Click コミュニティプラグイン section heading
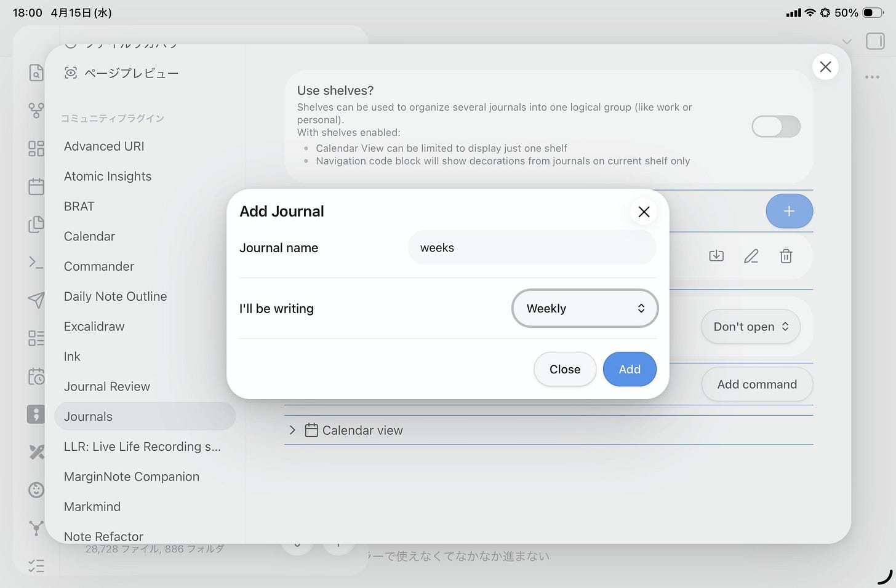 click(x=113, y=118)
